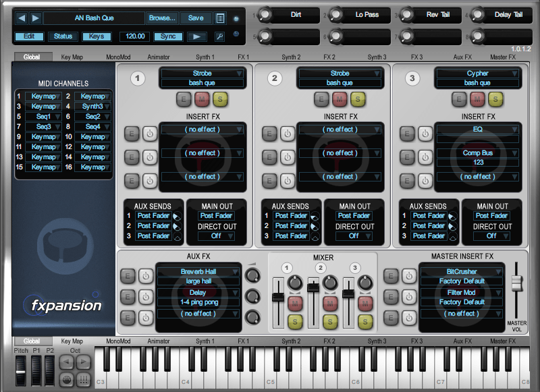Click the Edit button on channel 1
The height and width of the screenshot is (392, 540).
pyautogui.click(x=184, y=99)
